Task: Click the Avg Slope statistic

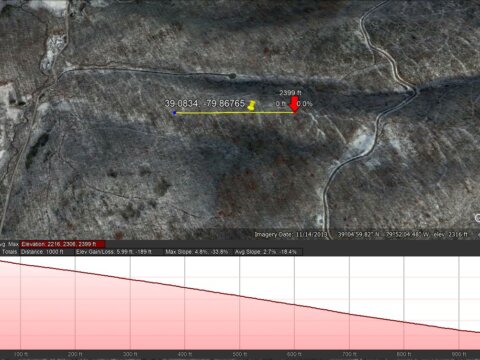Action: (x=266, y=252)
